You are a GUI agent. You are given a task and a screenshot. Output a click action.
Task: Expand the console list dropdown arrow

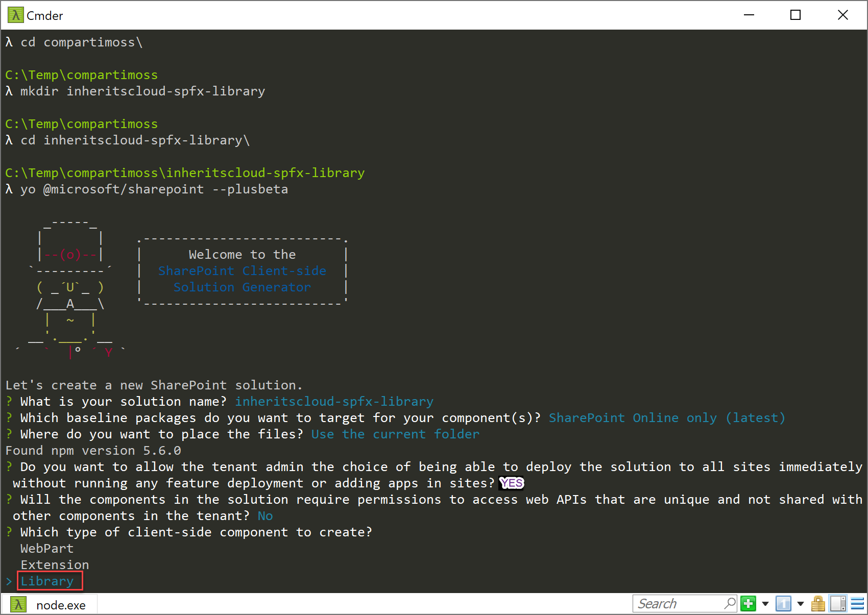click(x=801, y=604)
